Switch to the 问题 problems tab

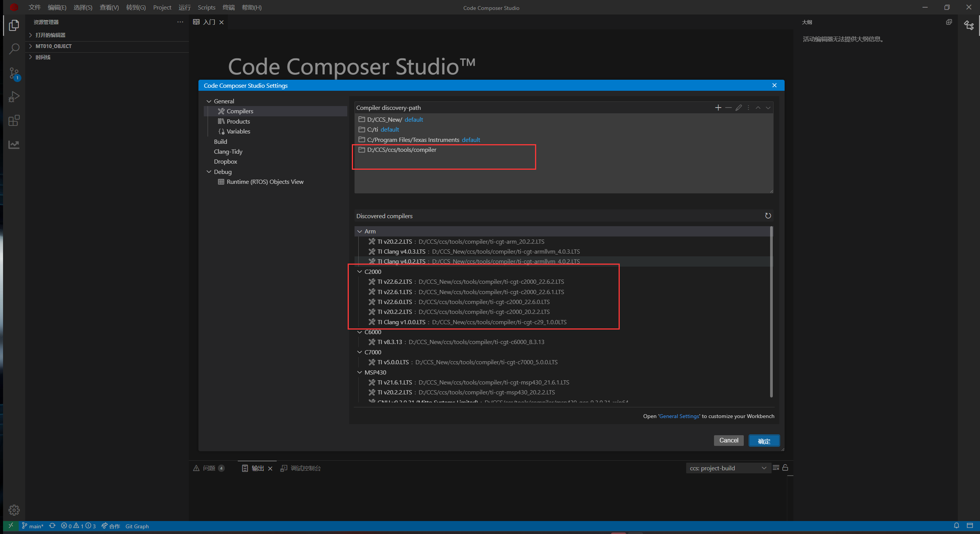point(209,468)
